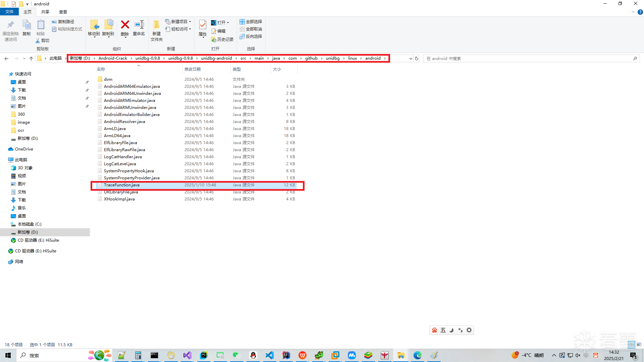The image size is (644, 362).
Task: Expand the ribbon Open (打开) dropdown arrow
Action: coord(228,23)
